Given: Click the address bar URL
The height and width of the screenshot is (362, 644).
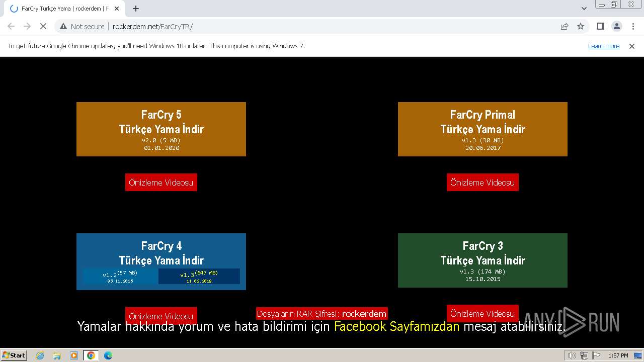Looking at the screenshot, I should tap(152, 27).
